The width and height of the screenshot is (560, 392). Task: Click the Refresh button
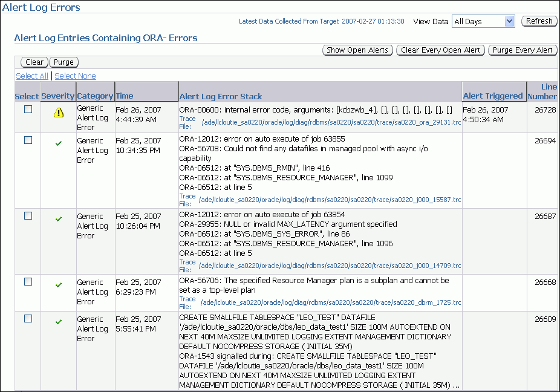[538, 21]
